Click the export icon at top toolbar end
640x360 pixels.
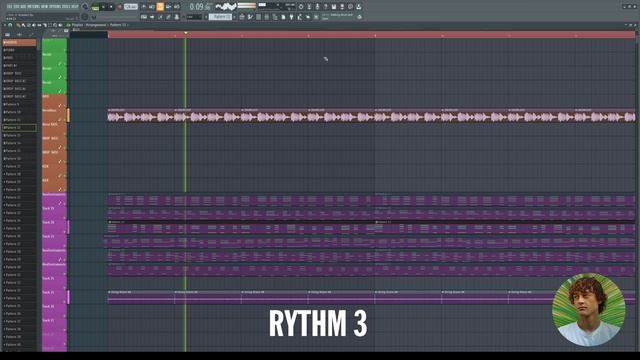point(359,7)
